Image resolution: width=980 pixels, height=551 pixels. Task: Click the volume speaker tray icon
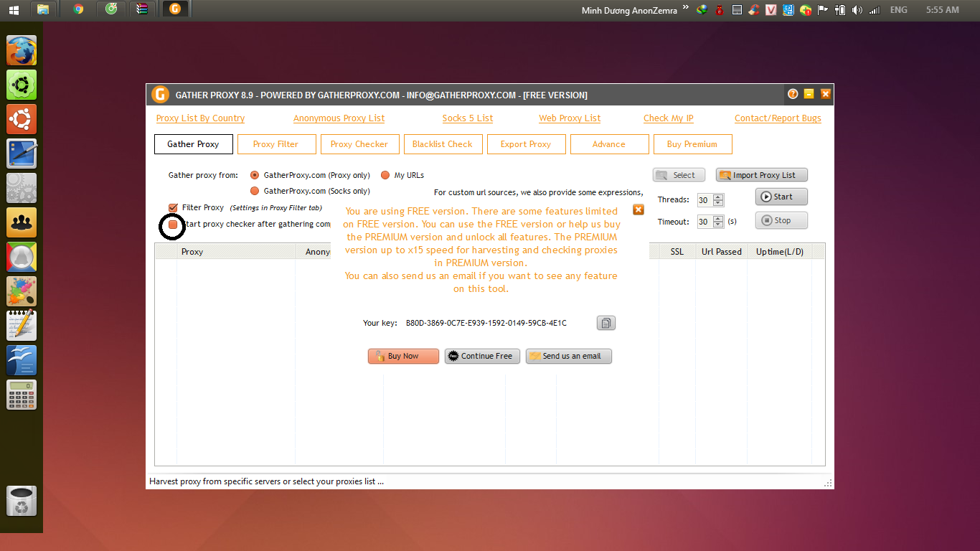pyautogui.click(x=857, y=10)
